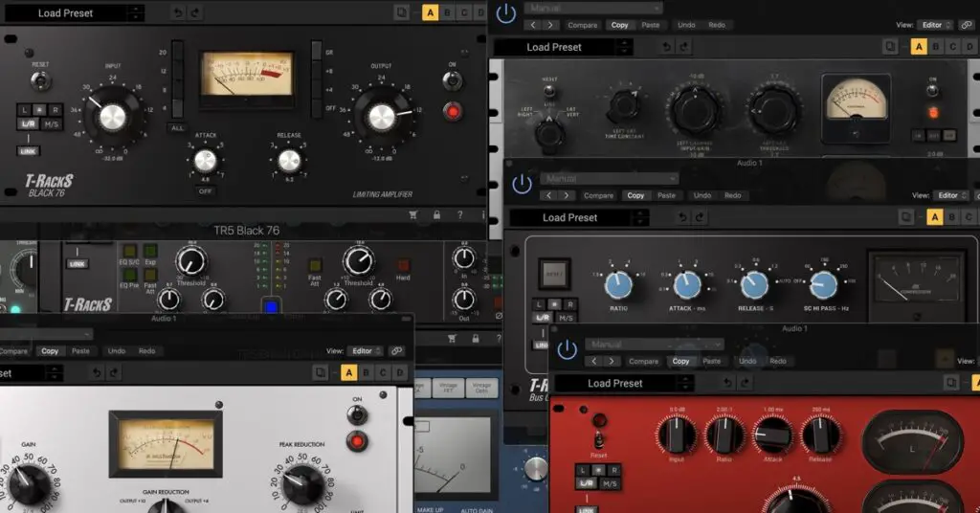980x513 pixels.
Task: Click Undo in the red compressor header
Action: [747, 361]
